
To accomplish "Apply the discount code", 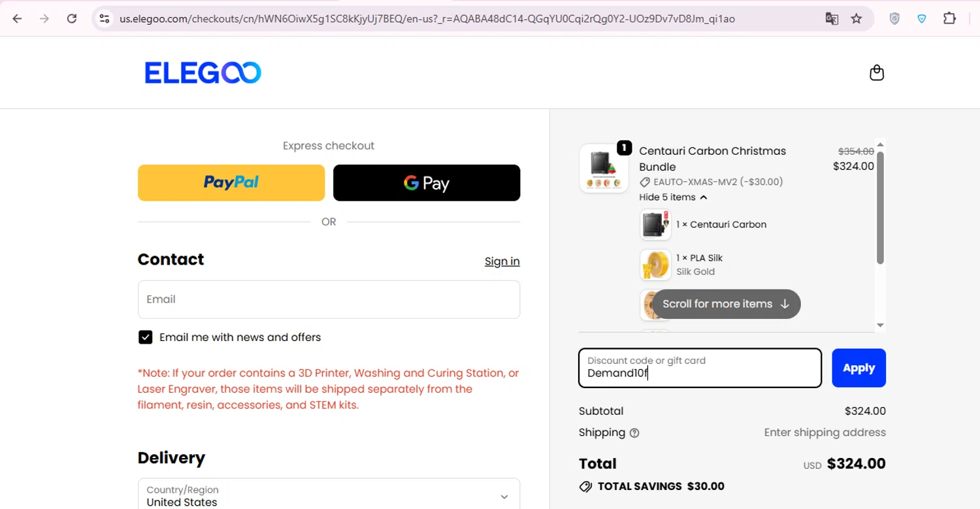I will click(x=858, y=368).
